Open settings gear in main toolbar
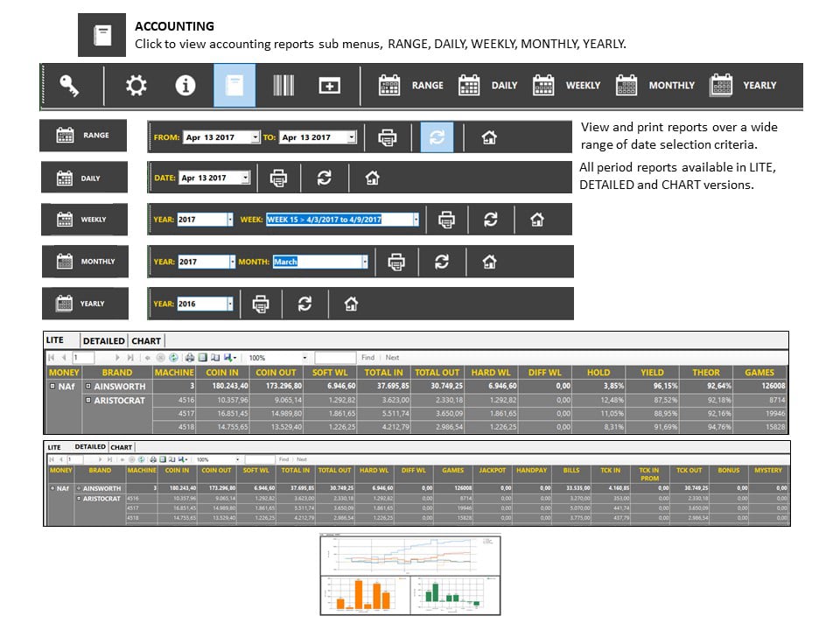 [136, 85]
